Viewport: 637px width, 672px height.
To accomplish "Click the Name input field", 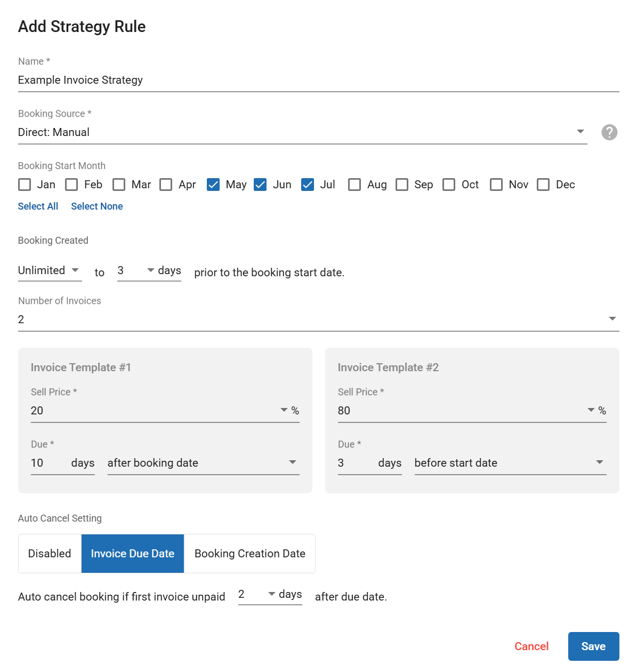I will (x=318, y=80).
